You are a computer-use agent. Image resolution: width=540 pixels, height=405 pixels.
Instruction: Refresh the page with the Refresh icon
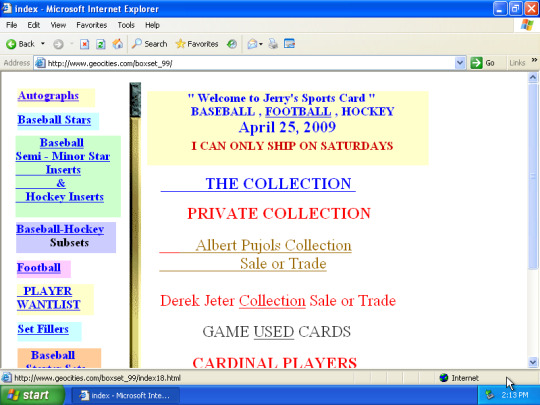point(101,44)
